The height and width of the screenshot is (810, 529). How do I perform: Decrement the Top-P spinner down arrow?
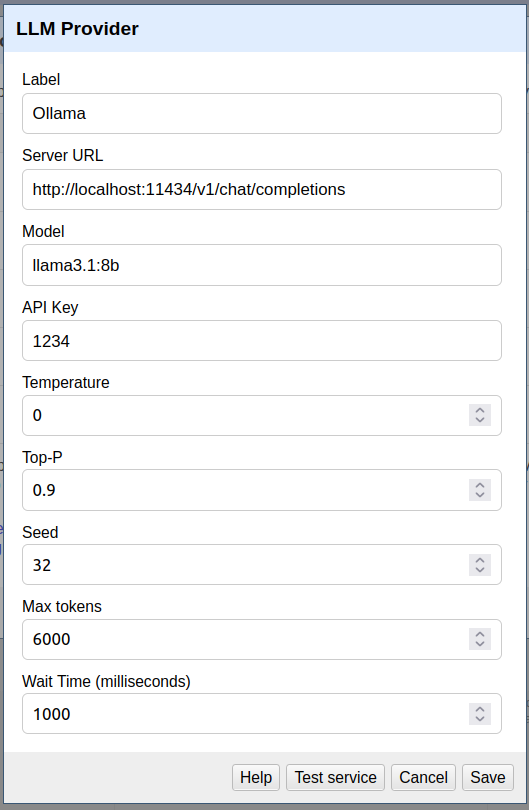click(479, 495)
